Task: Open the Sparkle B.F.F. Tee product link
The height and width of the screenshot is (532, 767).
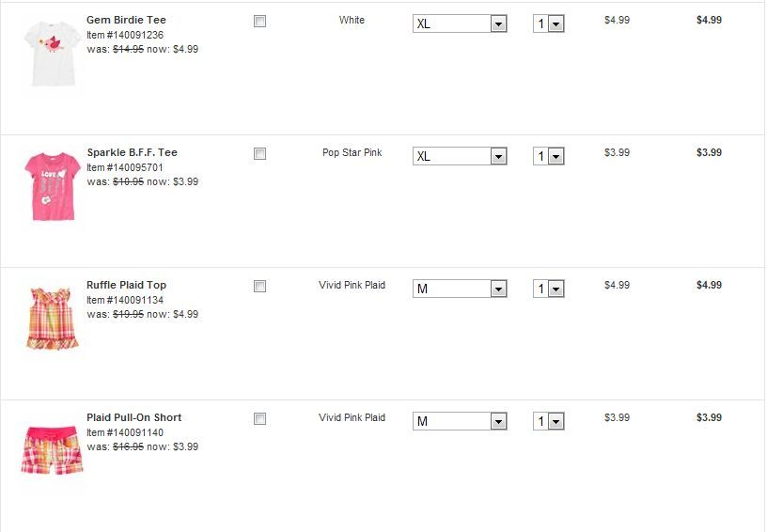Action: click(132, 152)
